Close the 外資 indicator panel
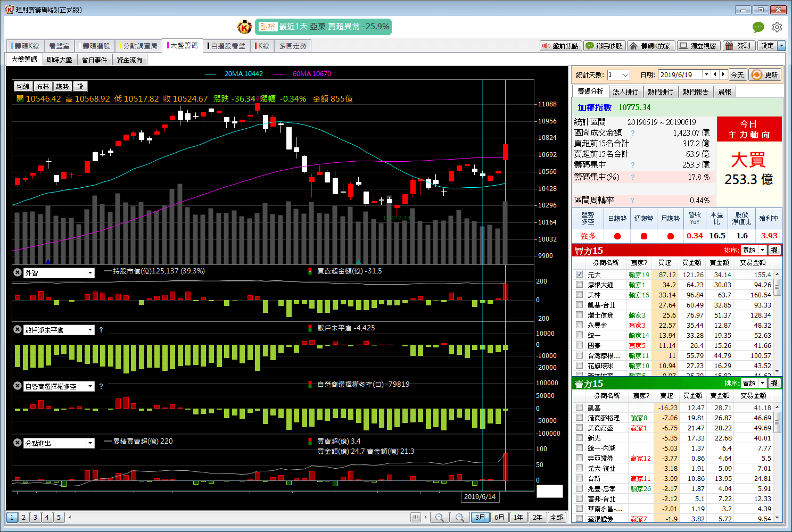 click(x=18, y=272)
